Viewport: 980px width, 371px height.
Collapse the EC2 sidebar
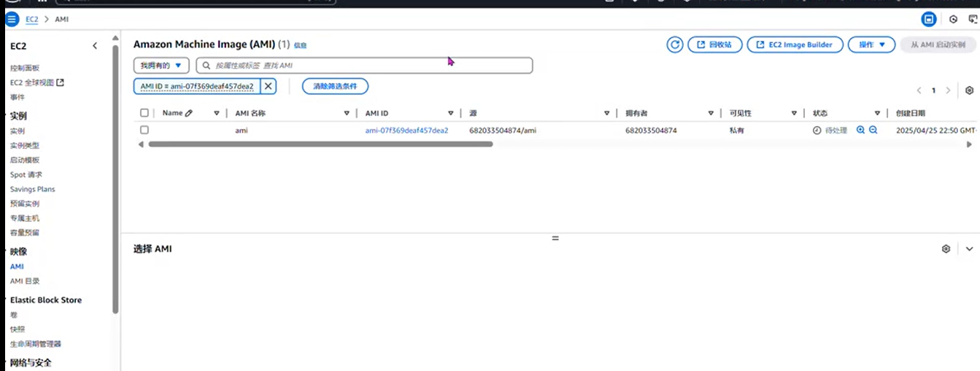point(95,46)
